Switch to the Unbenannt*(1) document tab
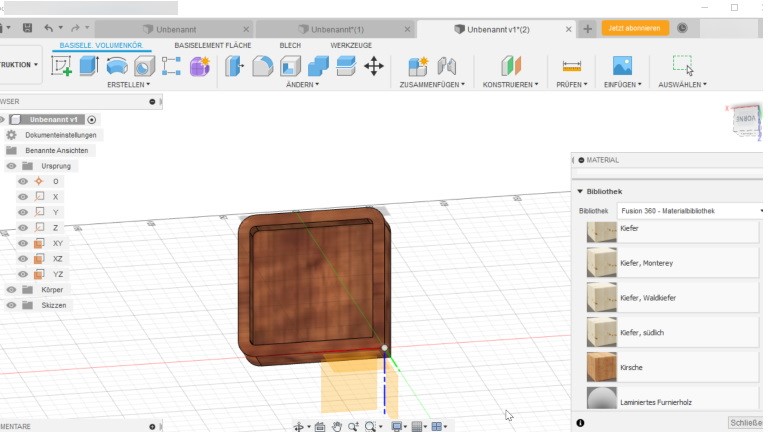The height and width of the screenshot is (432, 768). 336,29
